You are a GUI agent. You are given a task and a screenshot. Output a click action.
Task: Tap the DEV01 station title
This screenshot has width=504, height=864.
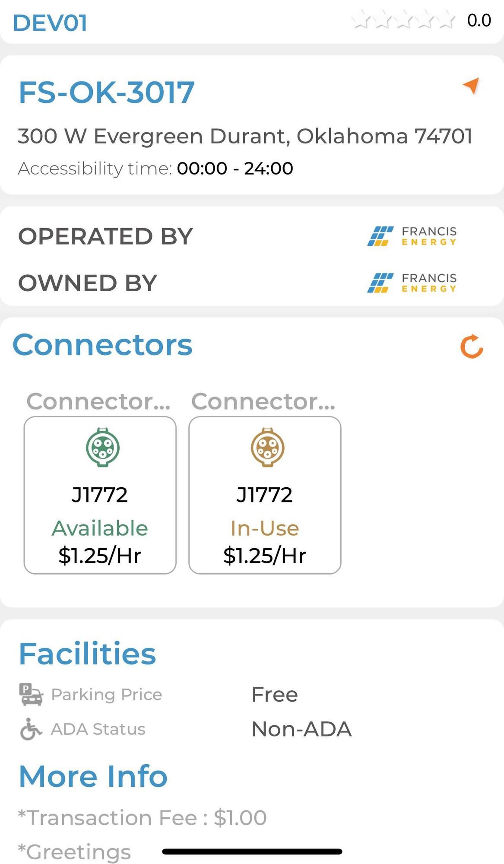pyautogui.click(x=50, y=23)
